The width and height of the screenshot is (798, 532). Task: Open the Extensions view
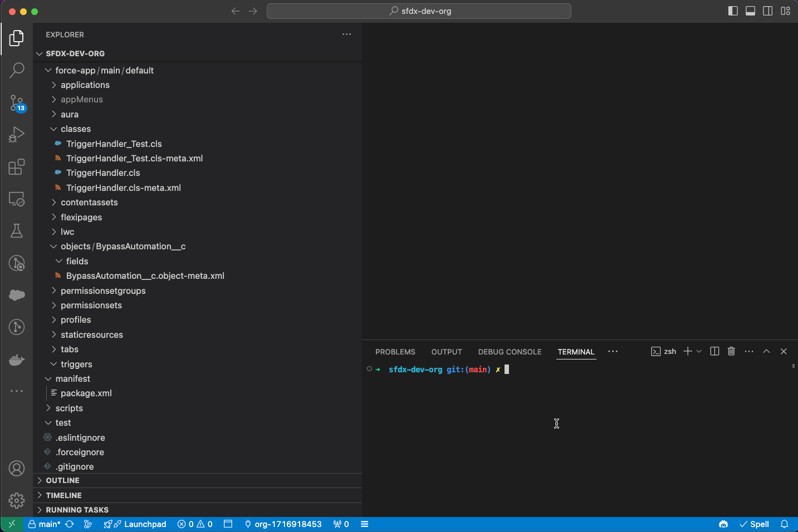[17, 167]
